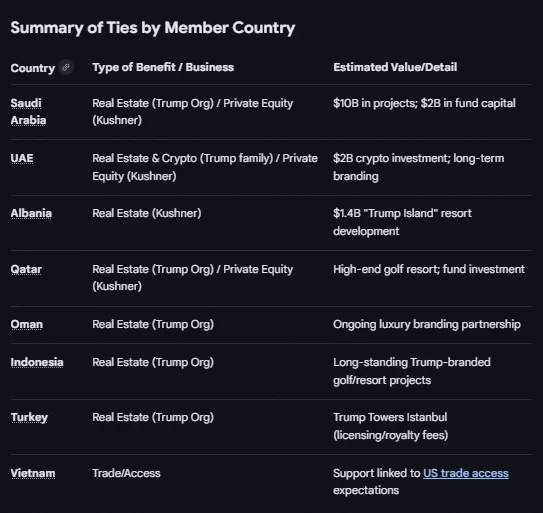The image size is (543, 513).
Task: Open the US trade access link
Action: click(466, 473)
